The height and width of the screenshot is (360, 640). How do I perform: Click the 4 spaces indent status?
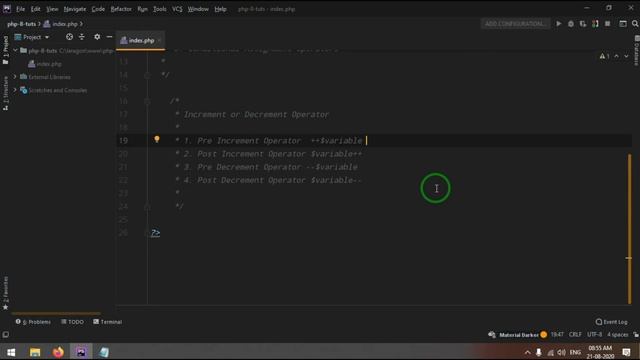[x=617, y=335]
